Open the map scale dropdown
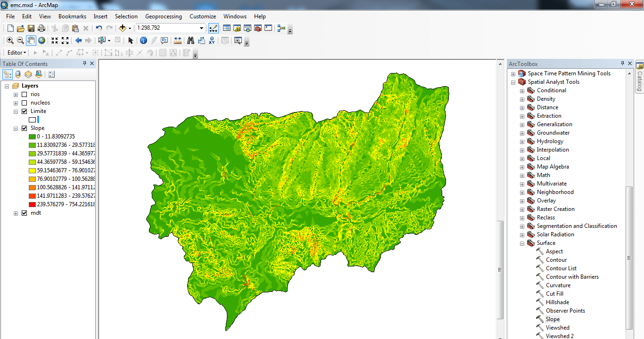644x339 pixels. pos(201,28)
